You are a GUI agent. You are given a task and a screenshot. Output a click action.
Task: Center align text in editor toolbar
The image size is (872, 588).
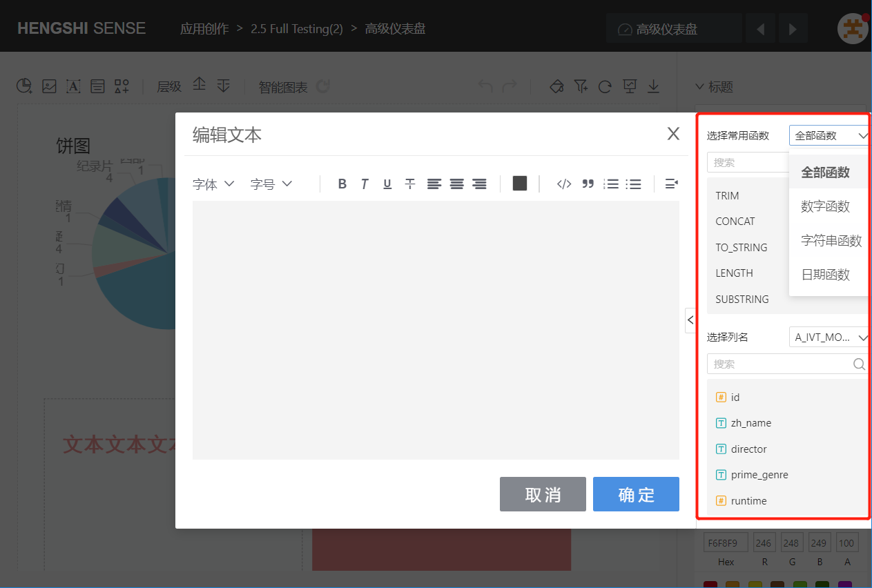456,184
